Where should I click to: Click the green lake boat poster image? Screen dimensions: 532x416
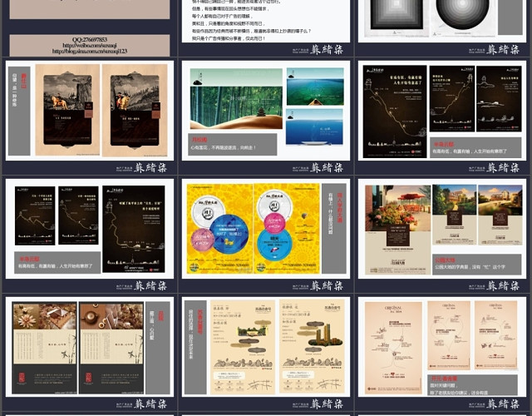tap(315, 87)
